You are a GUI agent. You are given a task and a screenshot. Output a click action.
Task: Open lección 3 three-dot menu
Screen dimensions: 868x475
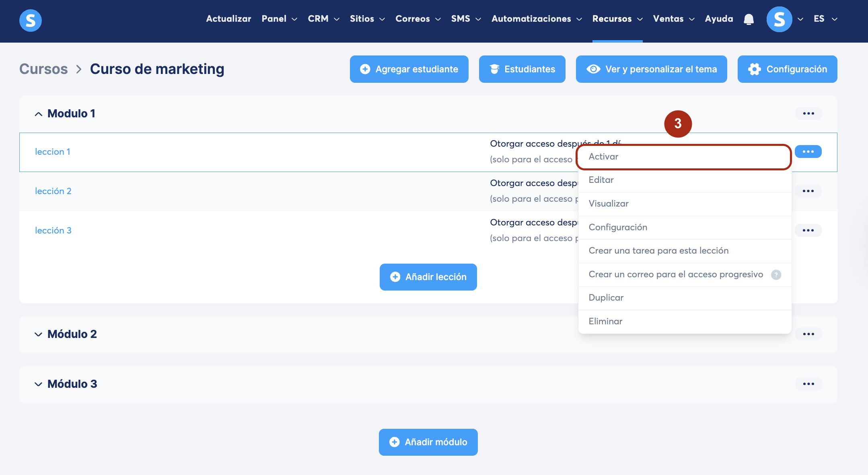808,230
